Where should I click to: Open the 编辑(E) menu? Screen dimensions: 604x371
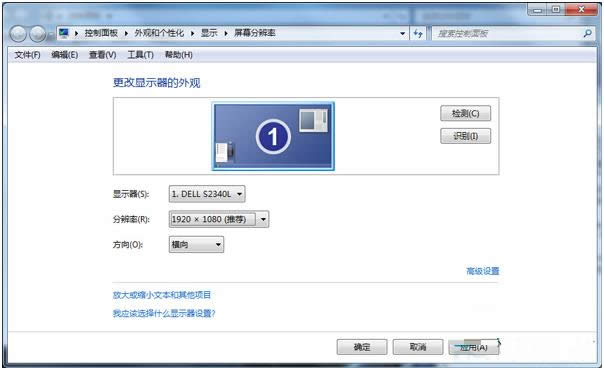pyautogui.click(x=65, y=55)
